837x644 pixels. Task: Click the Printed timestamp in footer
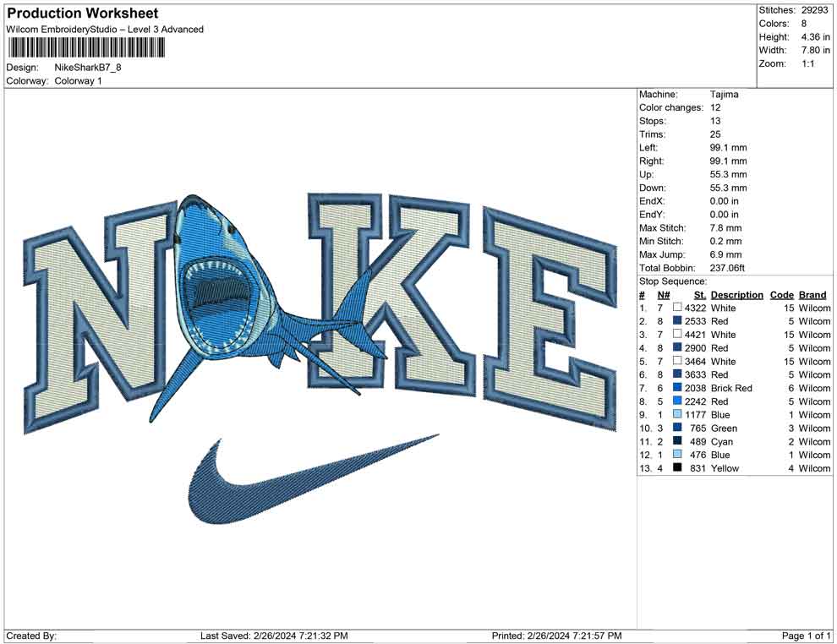tap(556, 636)
